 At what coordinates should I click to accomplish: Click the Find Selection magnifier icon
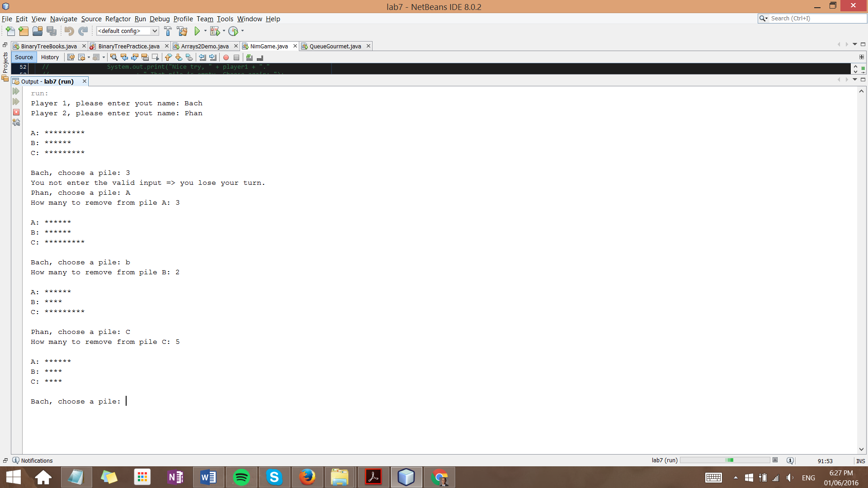(114, 57)
